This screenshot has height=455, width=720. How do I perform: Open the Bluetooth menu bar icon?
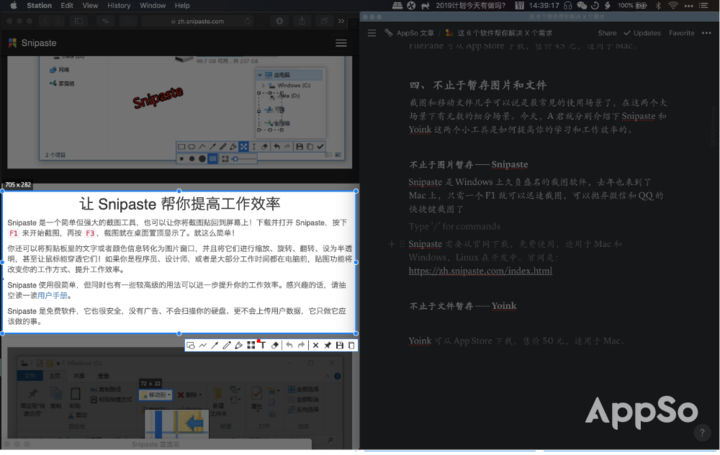[x=658, y=6]
